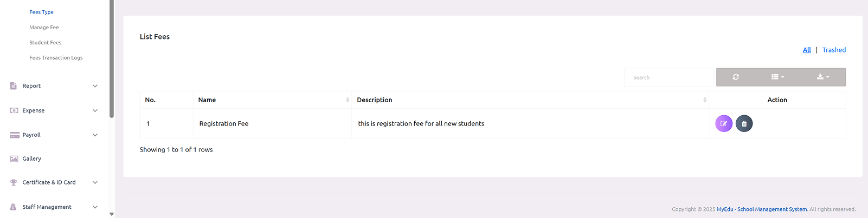Click the Gallery sidebar icon

(14, 158)
